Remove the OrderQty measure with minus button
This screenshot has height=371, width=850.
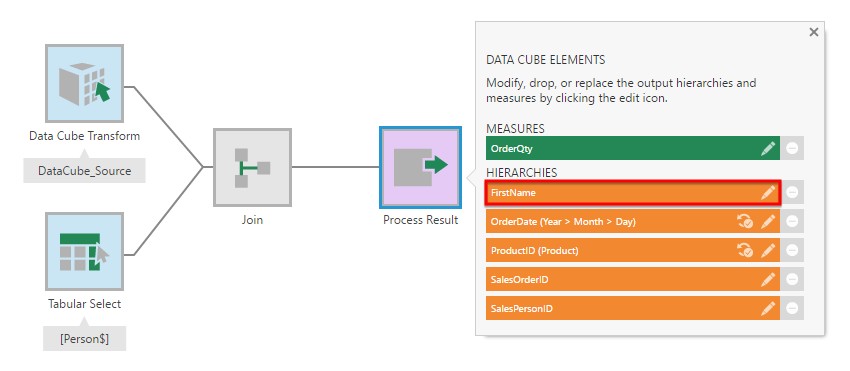(x=792, y=148)
